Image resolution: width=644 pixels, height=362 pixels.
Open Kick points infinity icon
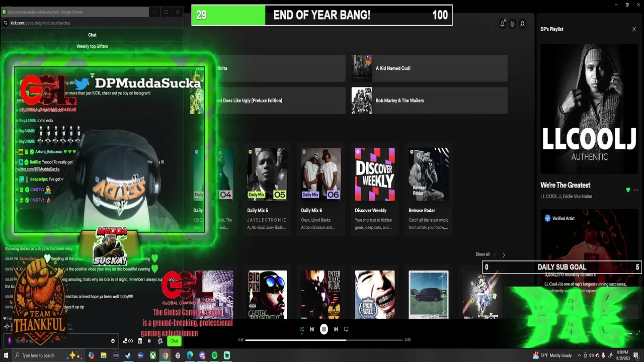[x=128, y=341]
